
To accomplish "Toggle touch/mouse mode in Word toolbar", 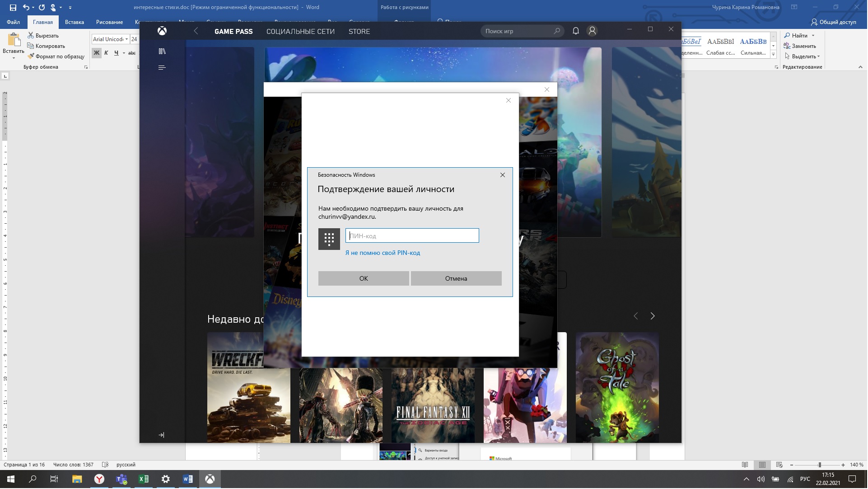I will pos(53,8).
